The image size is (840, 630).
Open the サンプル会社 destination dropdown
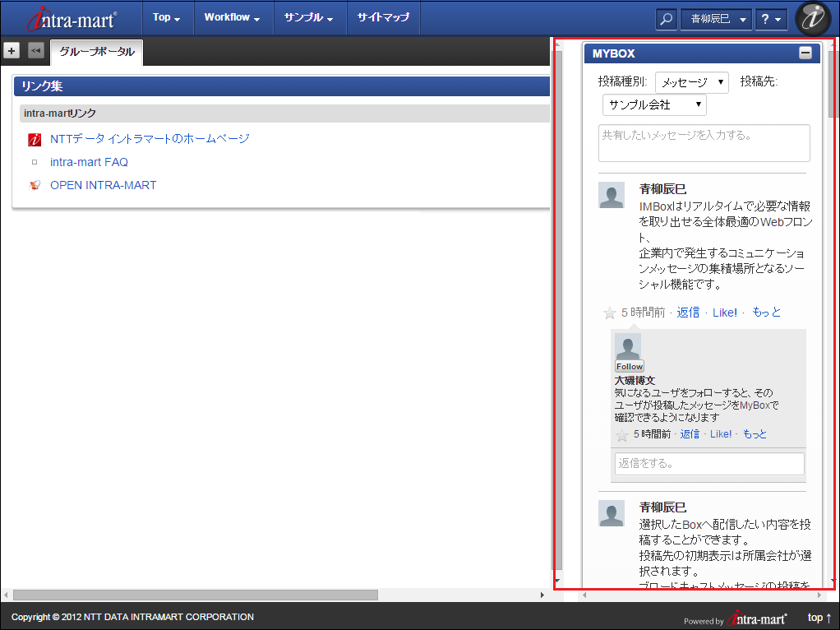click(654, 105)
